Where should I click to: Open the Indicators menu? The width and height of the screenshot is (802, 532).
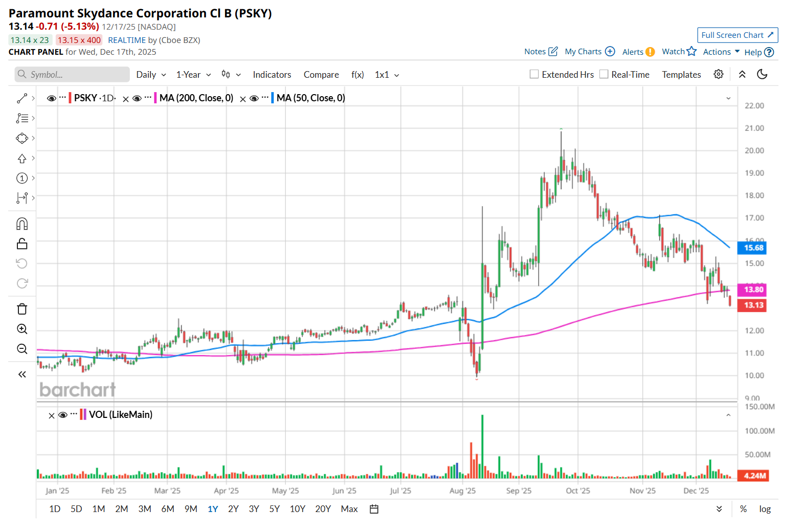272,75
